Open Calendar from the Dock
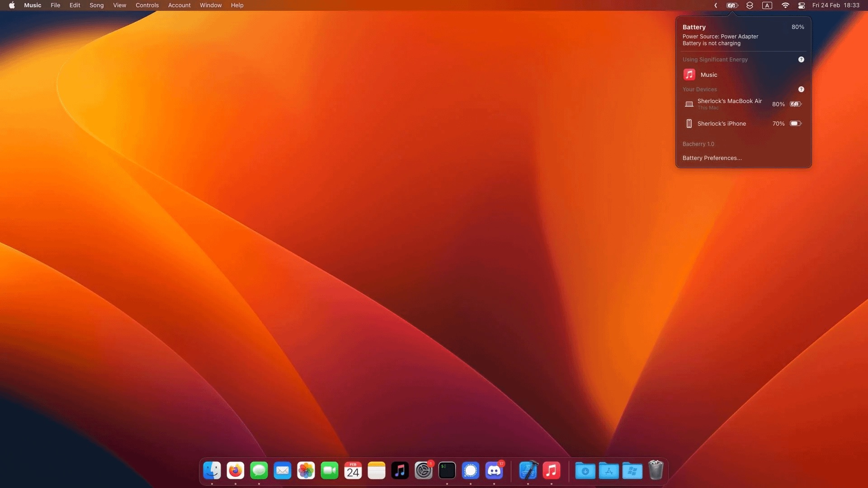 click(x=353, y=471)
